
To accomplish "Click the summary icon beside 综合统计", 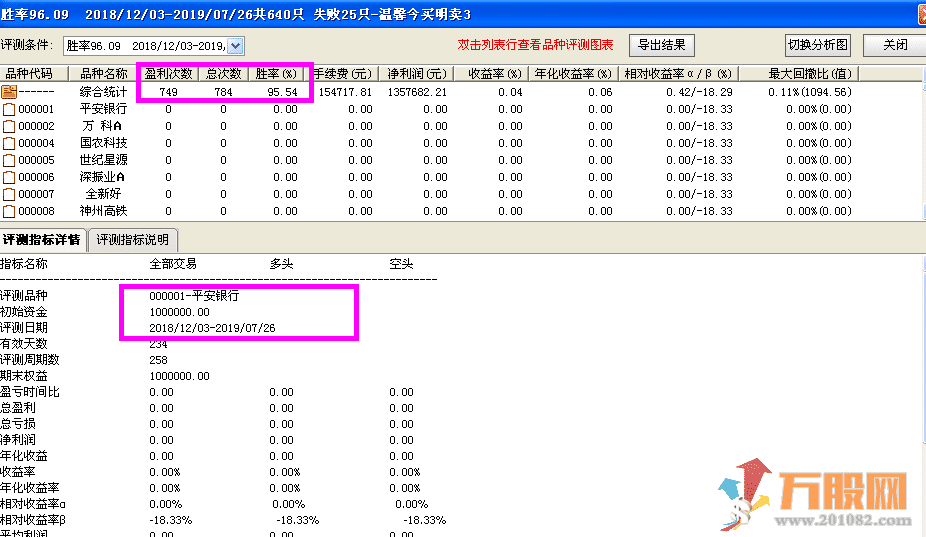I will [x=9, y=92].
